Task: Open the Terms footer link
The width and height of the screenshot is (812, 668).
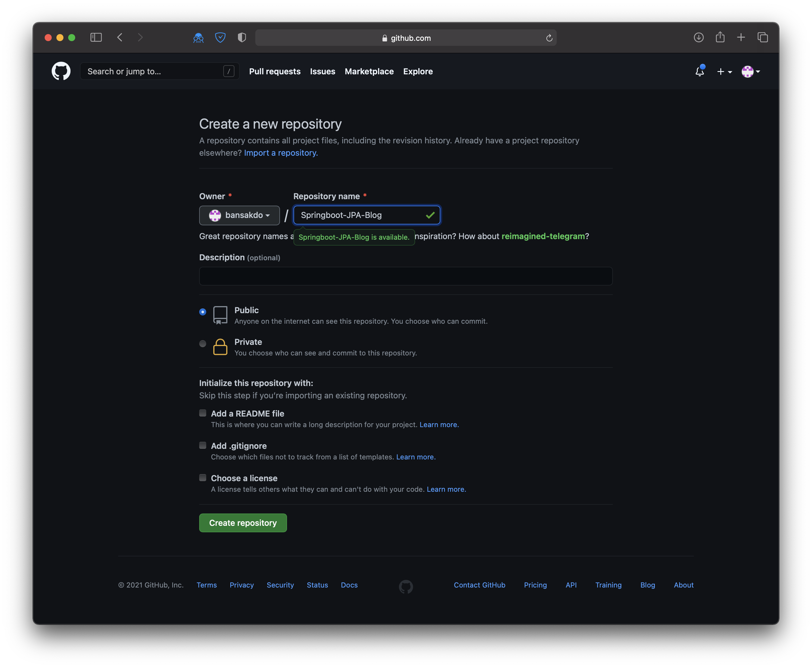Action: [207, 585]
